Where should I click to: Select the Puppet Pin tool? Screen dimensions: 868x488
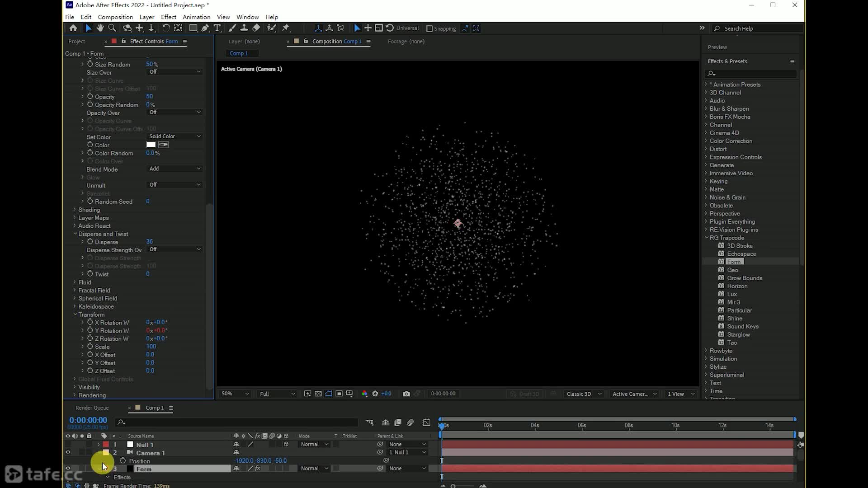tap(286, 28)
